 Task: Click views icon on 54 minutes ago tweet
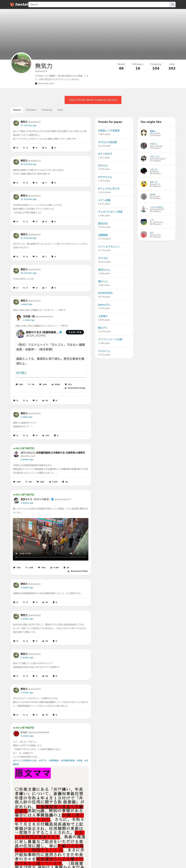[x=43, y=288]
